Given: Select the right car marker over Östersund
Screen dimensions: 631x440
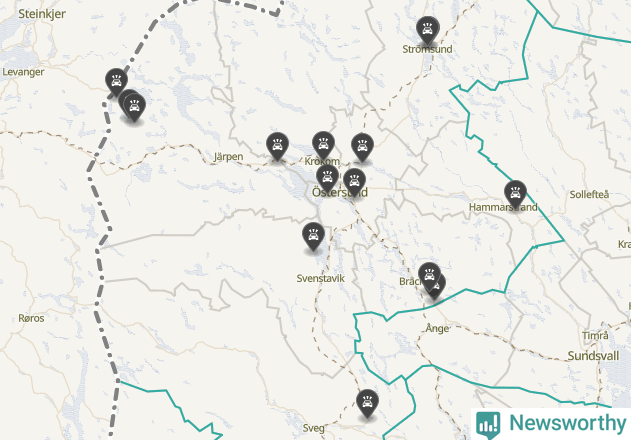Looking at the screenshot, I should 354,182.
